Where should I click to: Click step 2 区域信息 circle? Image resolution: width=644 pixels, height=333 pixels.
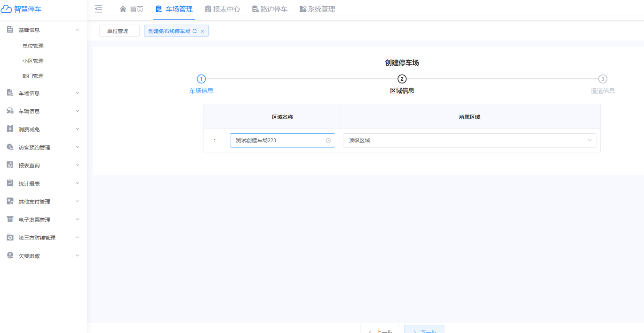[402, 79]
